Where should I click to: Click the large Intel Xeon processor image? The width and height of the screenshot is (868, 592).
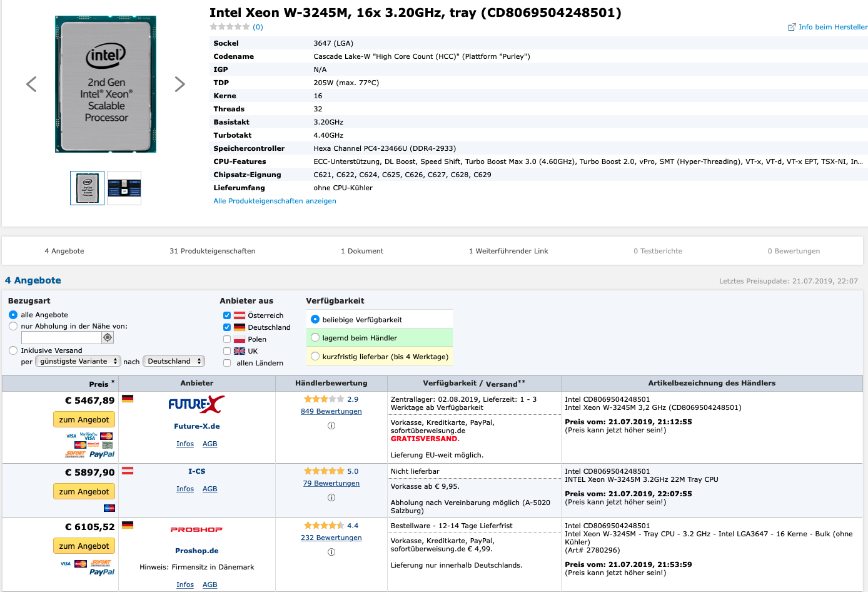106,84
